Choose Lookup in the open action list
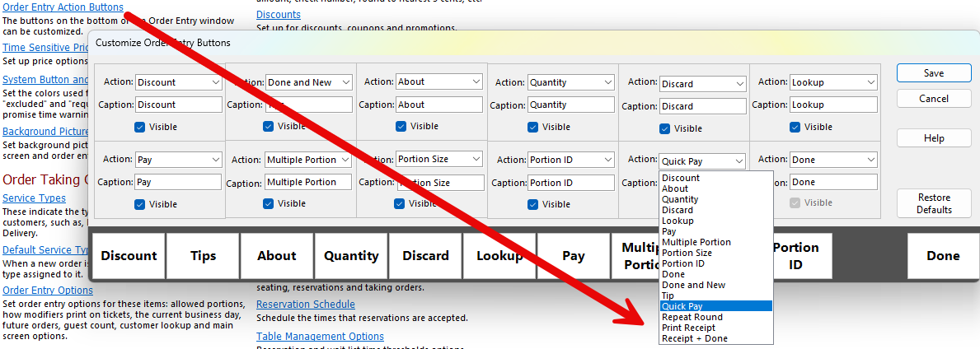 click(x=716, y=221)
